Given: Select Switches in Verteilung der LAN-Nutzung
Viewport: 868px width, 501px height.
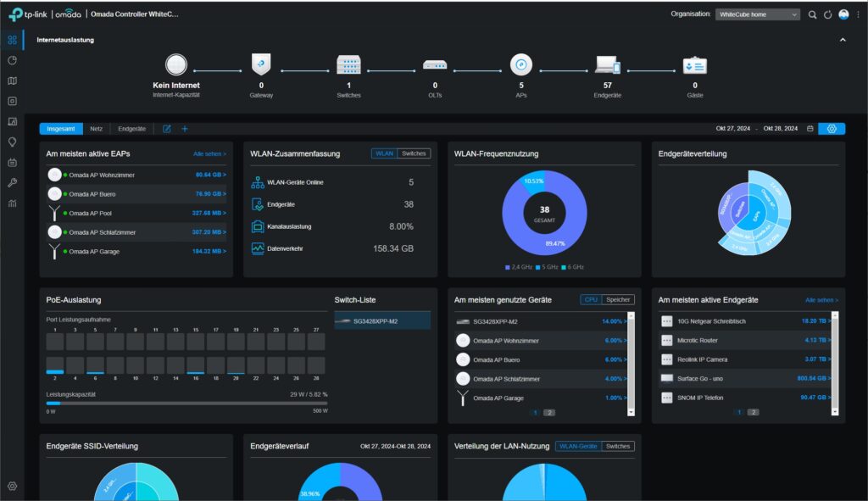Looking at the screenshot, I should click(618, 446).
